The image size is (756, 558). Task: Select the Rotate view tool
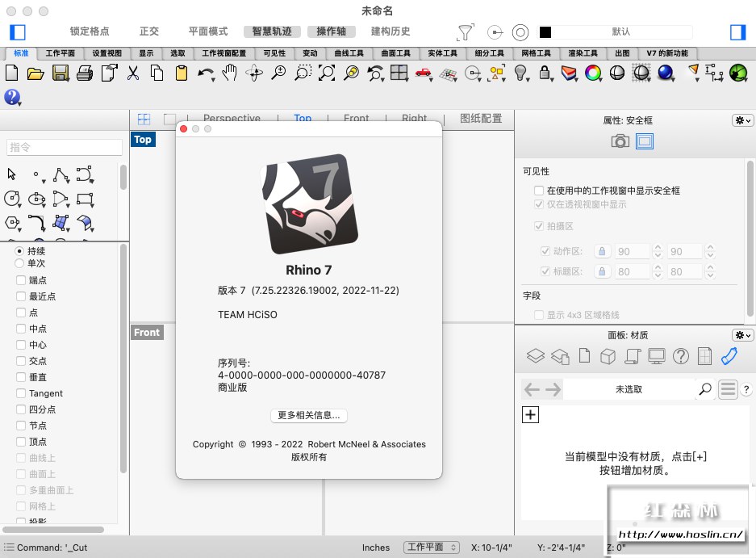tap(254, 73)
